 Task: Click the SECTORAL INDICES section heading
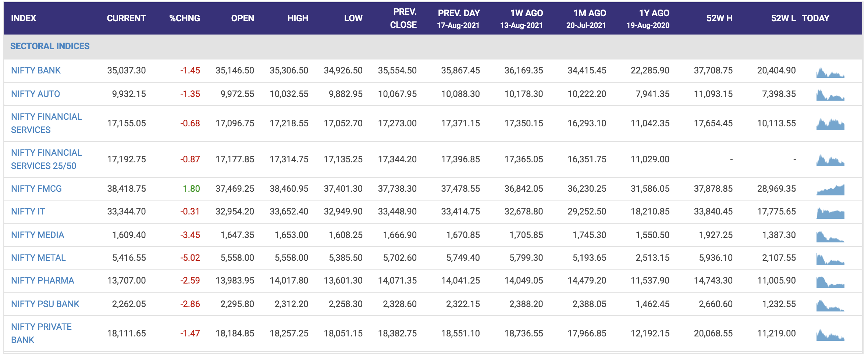point(50,46)
